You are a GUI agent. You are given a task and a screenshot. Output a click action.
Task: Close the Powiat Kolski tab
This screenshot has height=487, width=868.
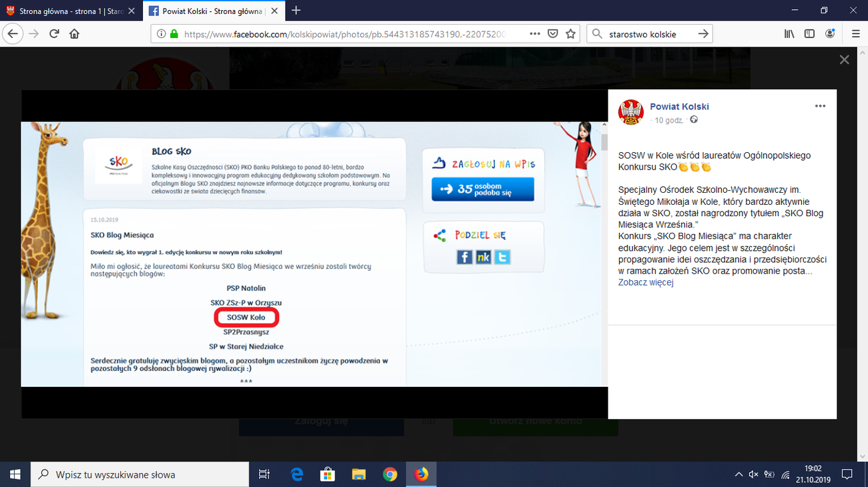pyautogui.click(x=275, y=11)
